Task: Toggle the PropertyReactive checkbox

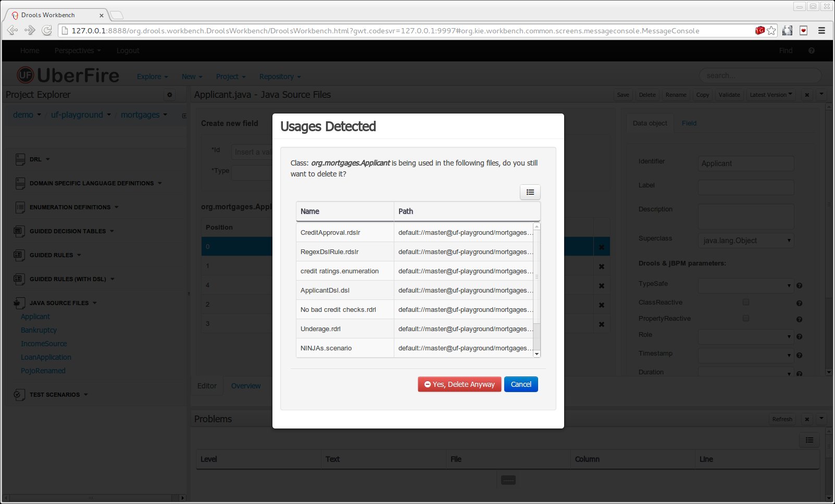Action: click(x=745, y=318)
